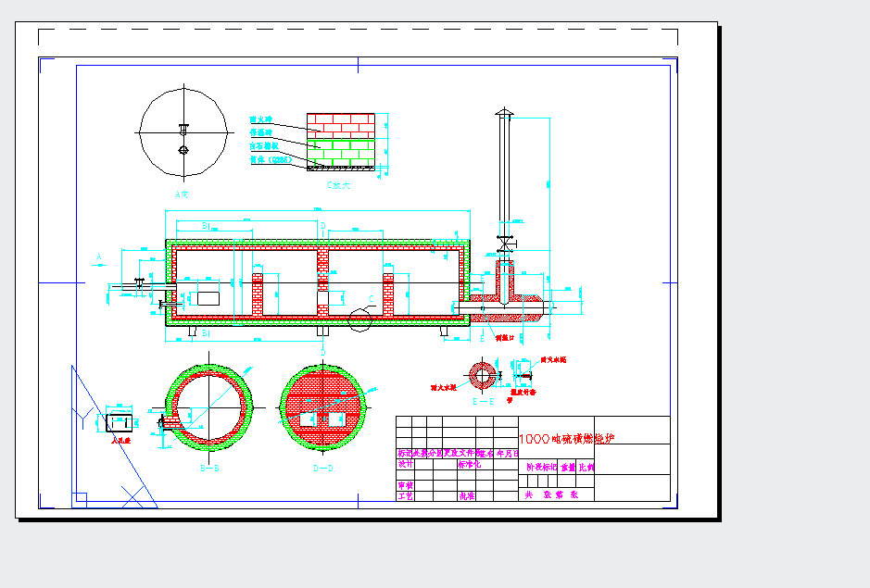Screen dimensions: 870x588
Task: Click the circular A-direction end view
Action: pyautogui.click(x=183, y=132)
